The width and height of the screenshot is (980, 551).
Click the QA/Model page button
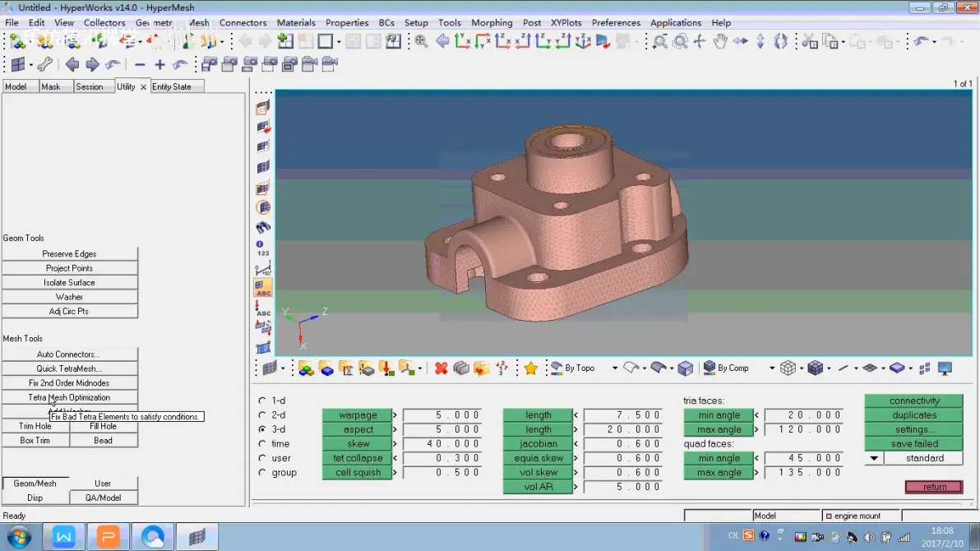coord(103,498)
